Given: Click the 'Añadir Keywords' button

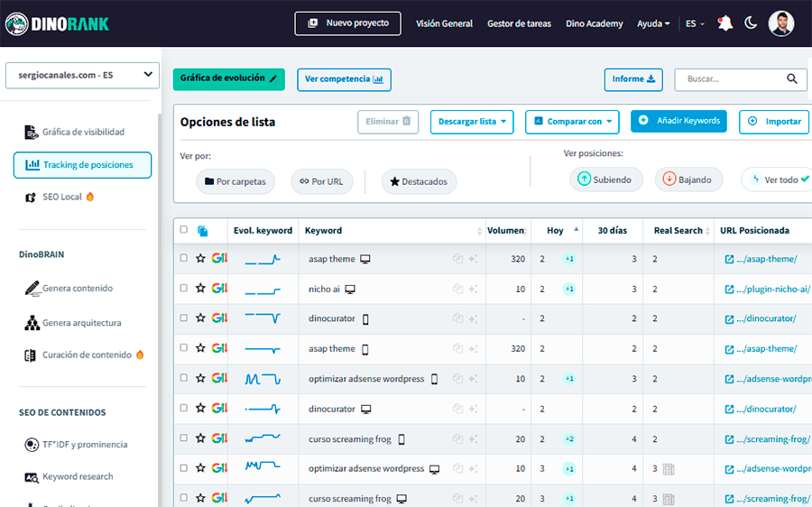Looking at the screenshot, I should [x=678, y=121].
